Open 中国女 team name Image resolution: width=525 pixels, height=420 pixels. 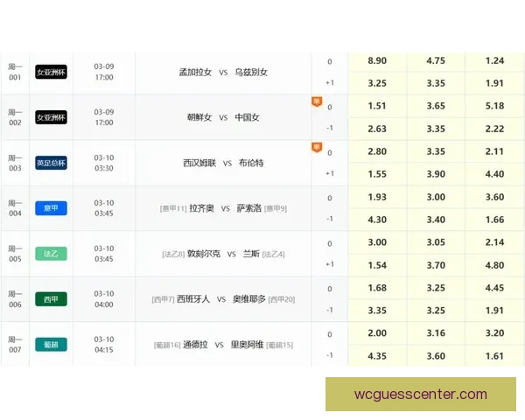(247, 117)
